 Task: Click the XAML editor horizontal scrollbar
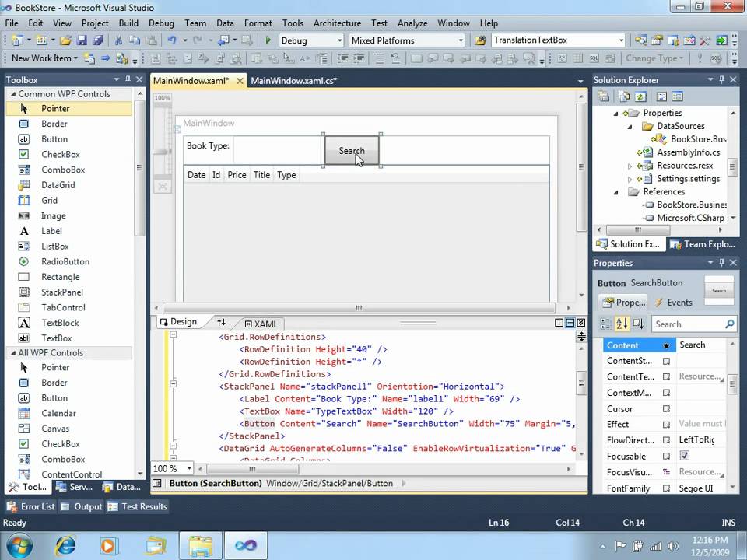coord(252,469)
